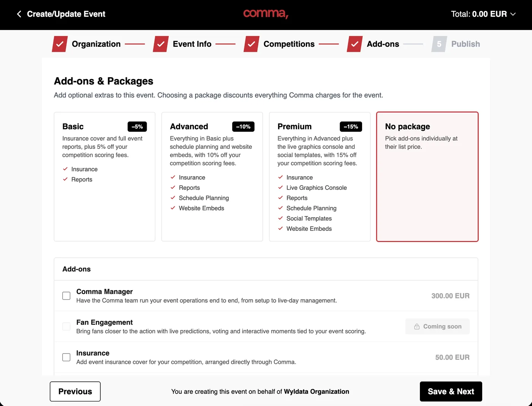Click the 50.00 EUR Insurance price
Image resolution: width=532 pixels, height=406 pixels.
[452, 357]
